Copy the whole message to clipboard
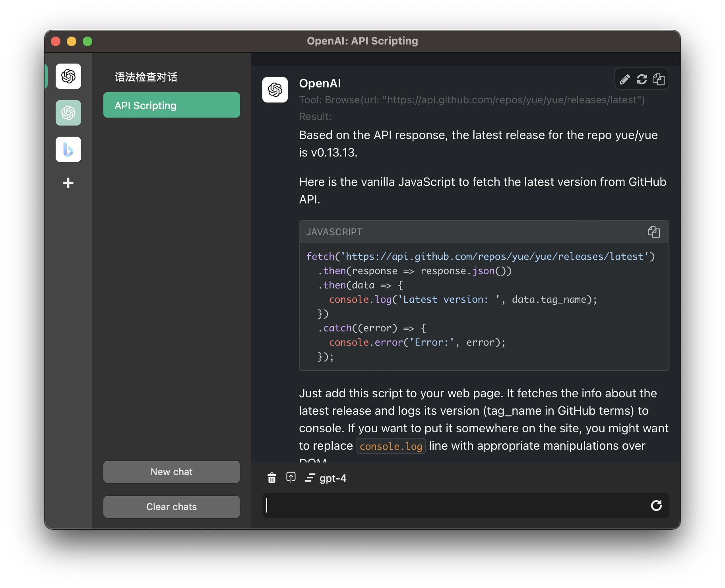 coord(659,79)
